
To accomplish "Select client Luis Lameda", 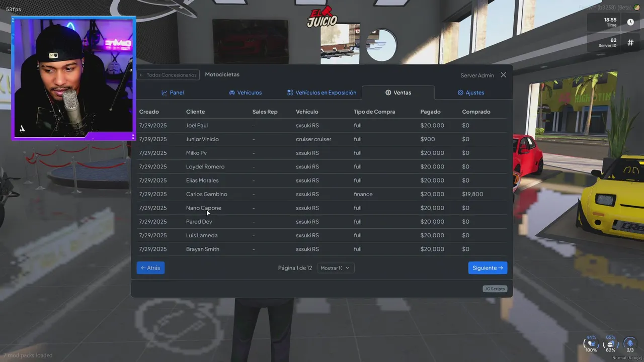I will point(202,235).
